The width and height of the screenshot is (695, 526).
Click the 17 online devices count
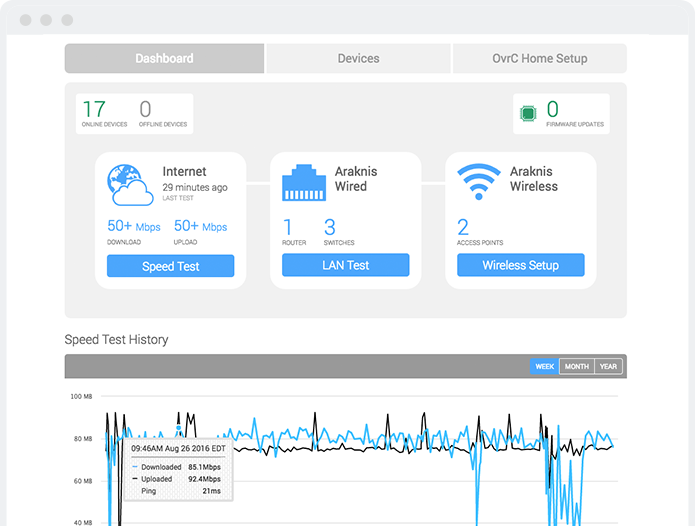(x=94, y=109)
